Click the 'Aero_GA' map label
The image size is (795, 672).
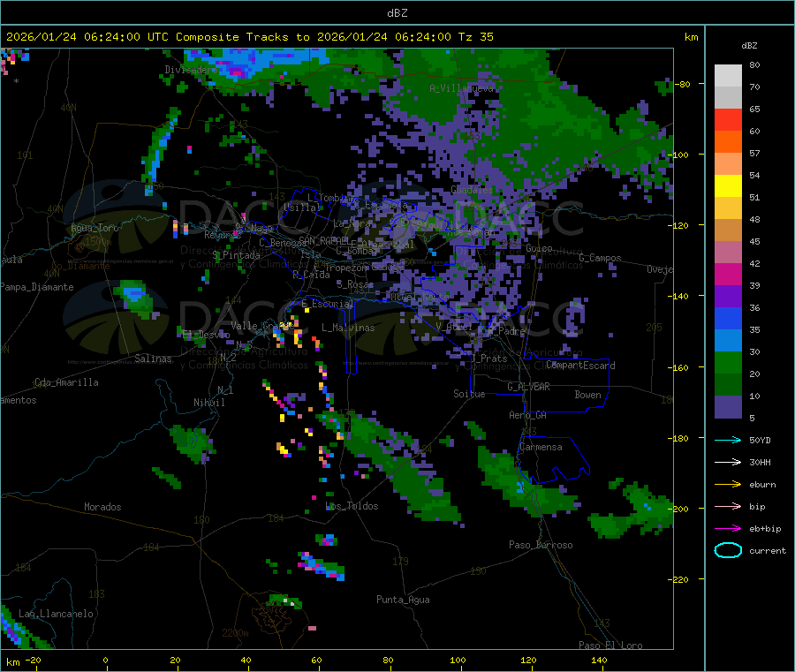528,416
